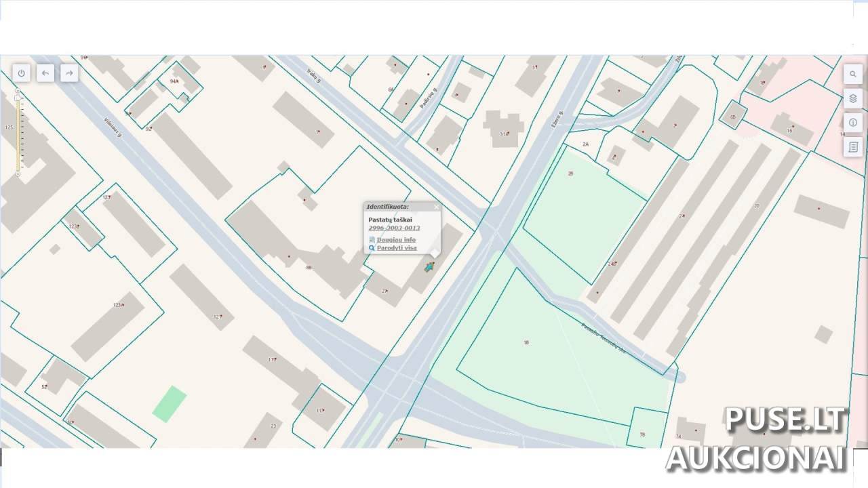
Task: Click the power button on the map toolbar
Action: pyautogui.click(x=22, y=73)
